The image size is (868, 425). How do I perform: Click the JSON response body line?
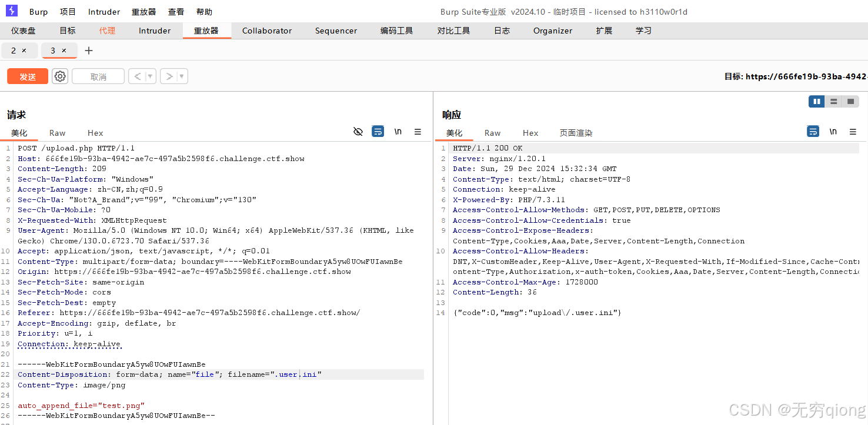pos(537,313)
